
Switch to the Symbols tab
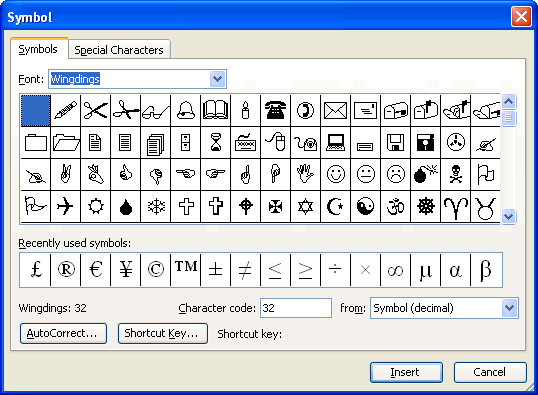[38, 49]
